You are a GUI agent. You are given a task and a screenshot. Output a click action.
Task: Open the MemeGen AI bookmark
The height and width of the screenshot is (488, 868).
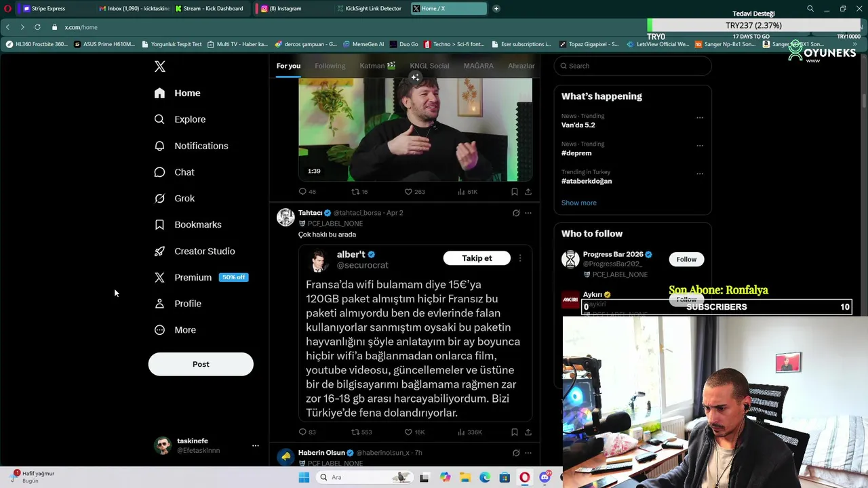363,44
